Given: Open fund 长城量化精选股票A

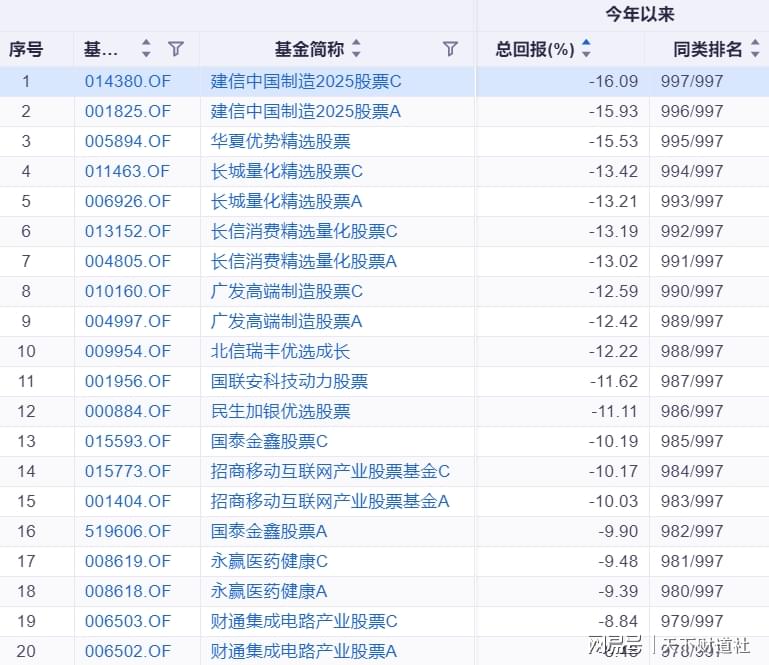Looking at the screenshot, I should click(x=286, y=201).
